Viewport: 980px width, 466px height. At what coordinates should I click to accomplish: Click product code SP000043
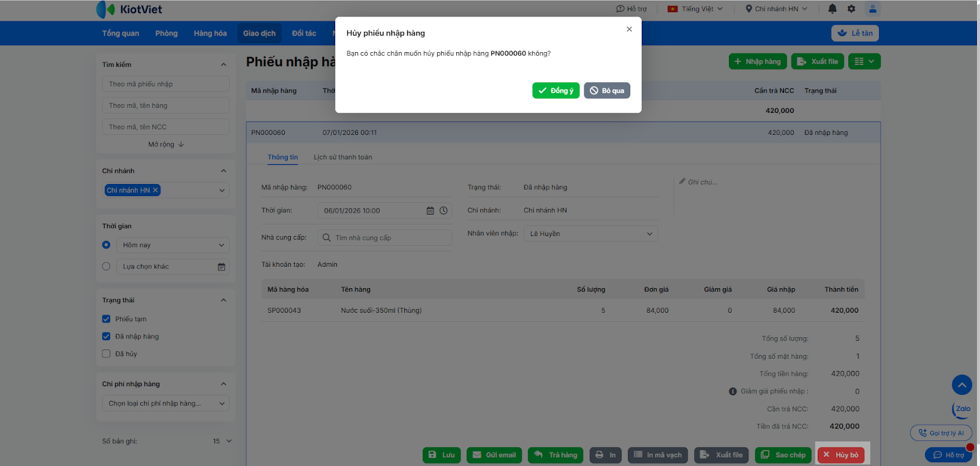pyautogui.click(x=284, y=310)
